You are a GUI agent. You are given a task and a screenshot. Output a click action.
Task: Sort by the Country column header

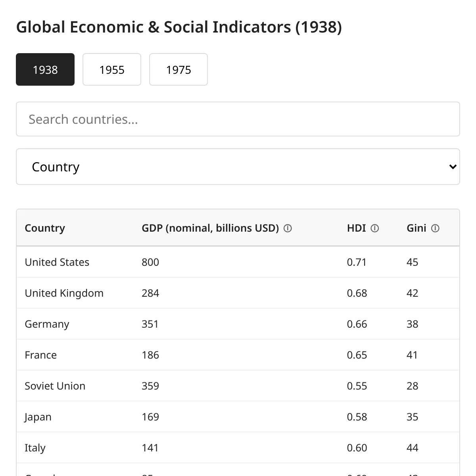point(45,228)
